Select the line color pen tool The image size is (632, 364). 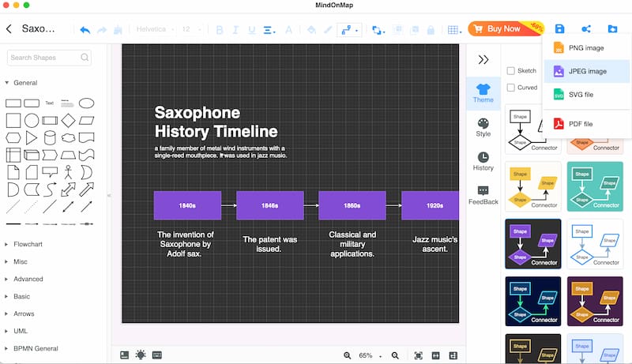(328, 30)
